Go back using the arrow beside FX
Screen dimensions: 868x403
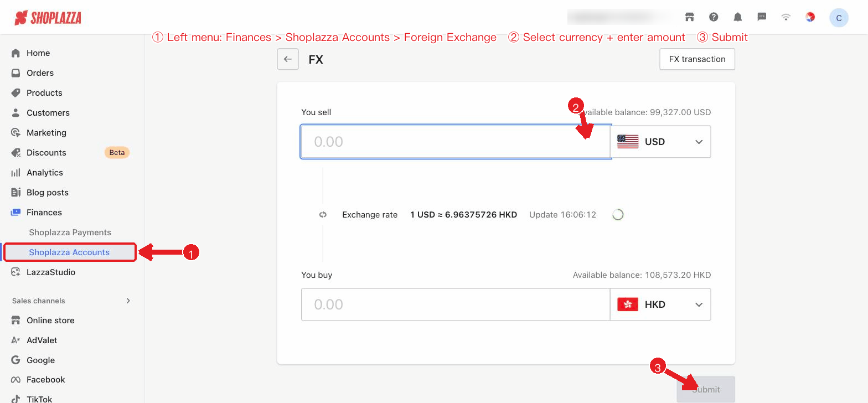click(x=288, y=59)
